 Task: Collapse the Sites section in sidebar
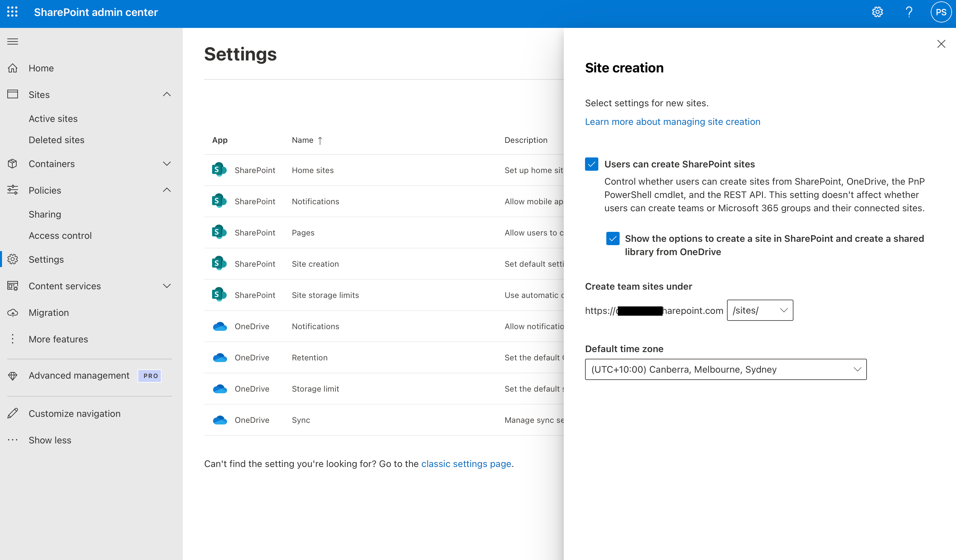(x=167, y=94)
